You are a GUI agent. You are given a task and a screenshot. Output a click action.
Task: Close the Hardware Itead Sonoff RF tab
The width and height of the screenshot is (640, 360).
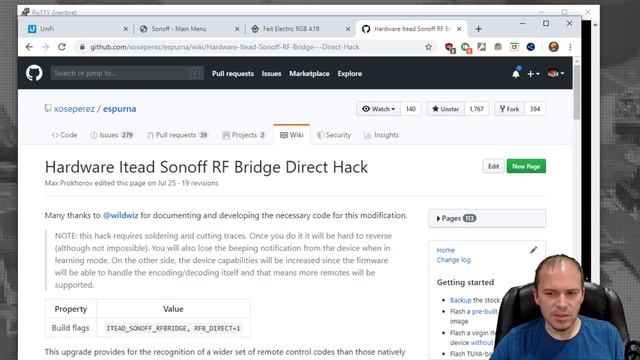coord(459,29)
